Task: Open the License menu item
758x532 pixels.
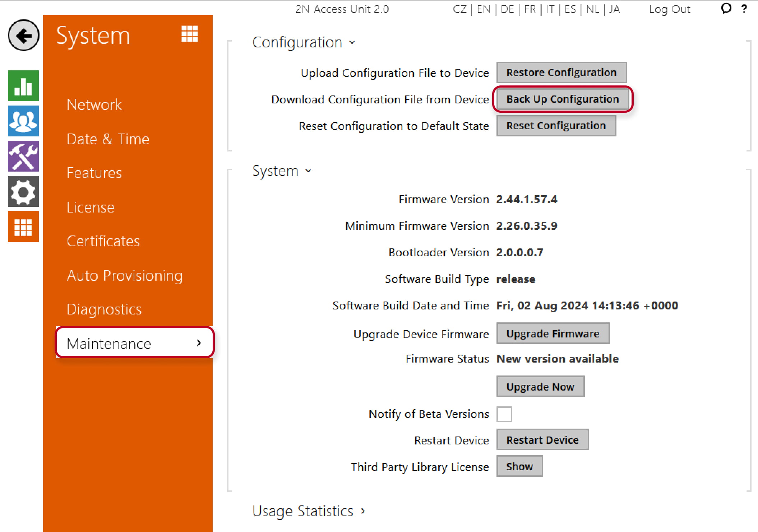Action: coord(91,207)
